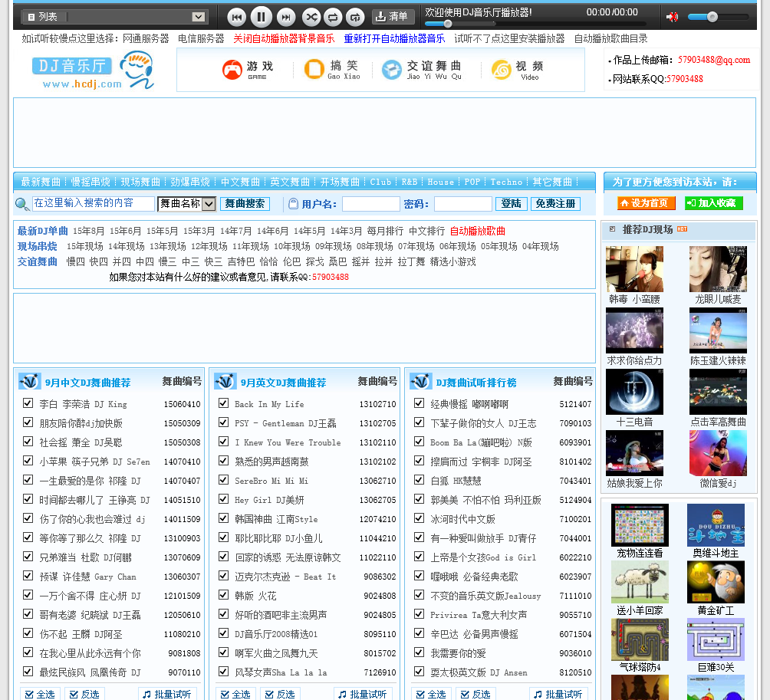Image resolution: width=770 pixels, height=700 pixels.
Task: Open the 游戏 Game icon link
Action: click(x=248, y=70)
